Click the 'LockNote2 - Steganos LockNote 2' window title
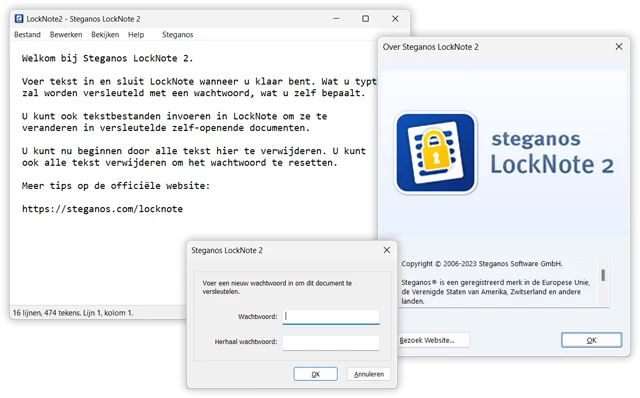Image resolution: width=640 pixels, height=398 pixels. 83,19
